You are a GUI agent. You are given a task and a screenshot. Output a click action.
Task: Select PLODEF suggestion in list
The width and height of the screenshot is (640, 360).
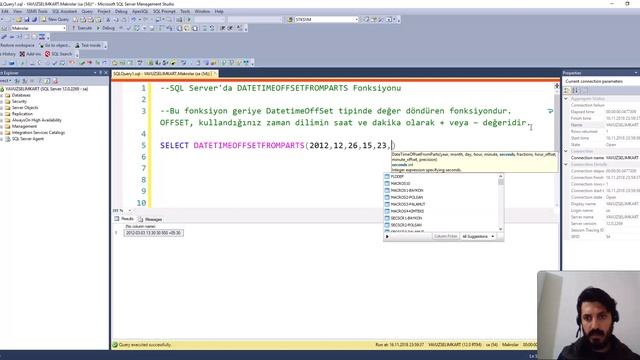click(397, 176)
